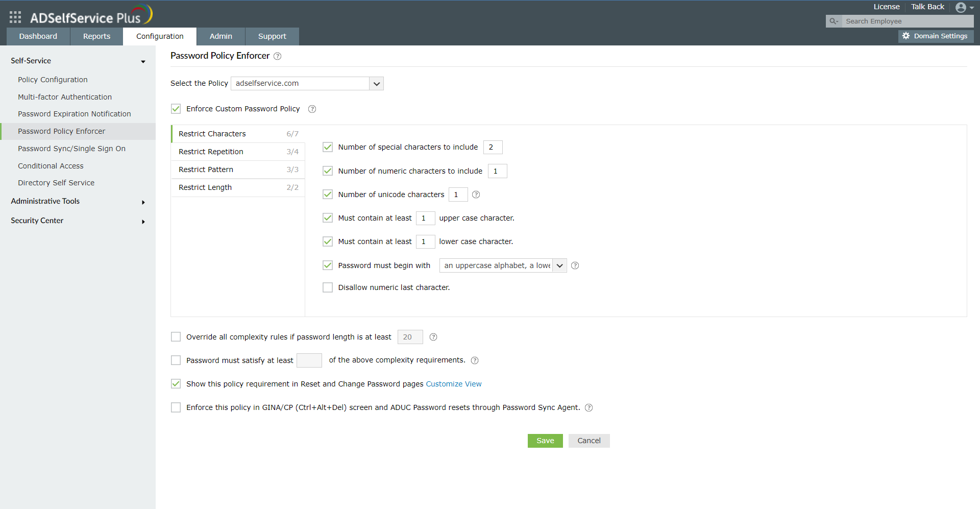Click help icon next to Enforce Custom Password Policy
This screenshot has width=980, height=509.
tap(312, 109)
